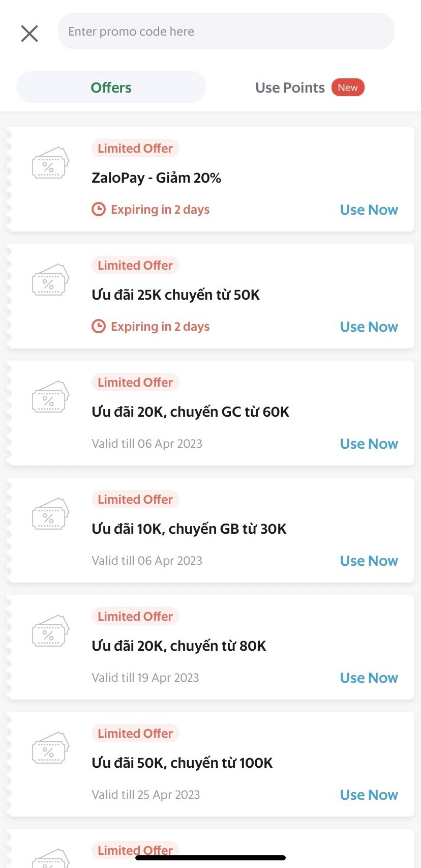
Task: Click coupon icon for 50K từ 100K offer
Action: pyautogui.click(x=50, y=749)
